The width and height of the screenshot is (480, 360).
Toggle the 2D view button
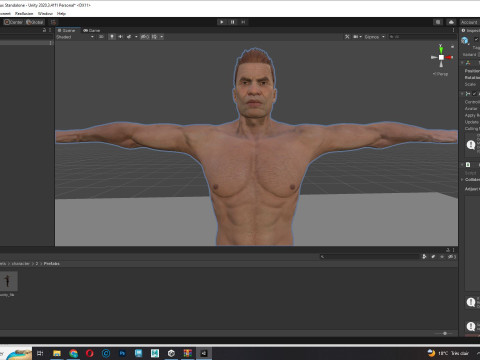[101, 37]
